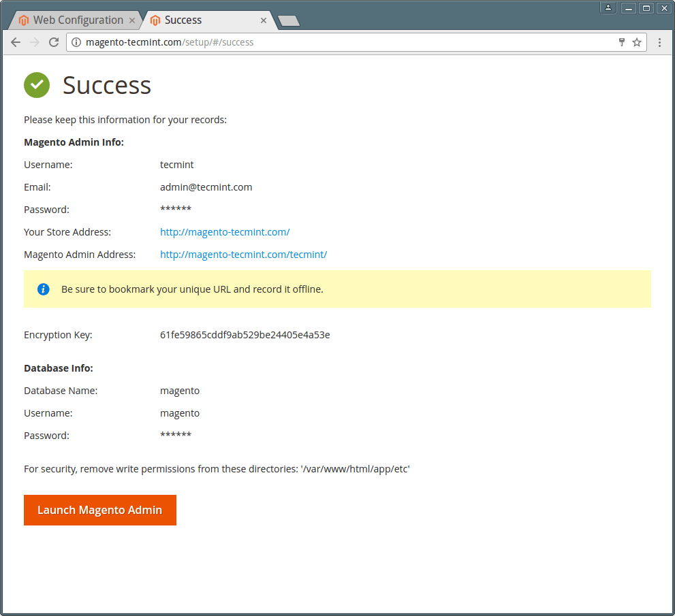This screenshot has height=616, width=675.
Task: Click the Success heading
Action: pos(107,85)
